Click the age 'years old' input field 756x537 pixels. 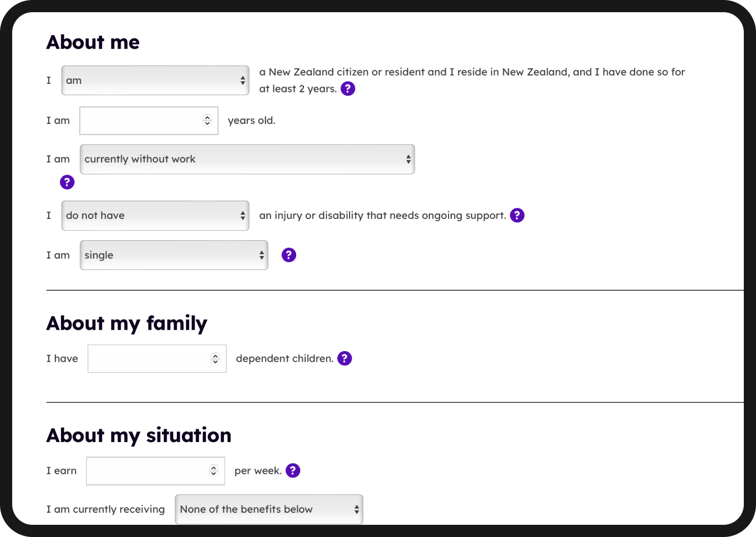pyautogui.click(x=141, y=121)
